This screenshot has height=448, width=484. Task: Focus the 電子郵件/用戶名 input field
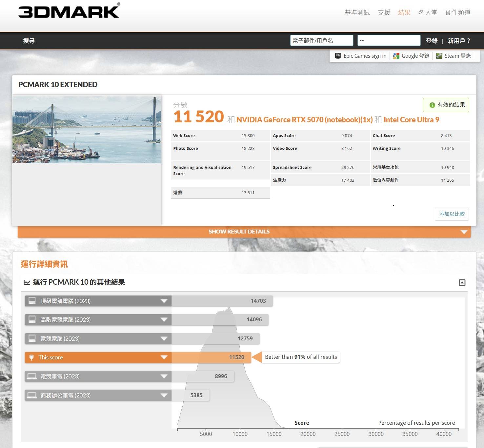pyautogui.click(x=322, y=40)
